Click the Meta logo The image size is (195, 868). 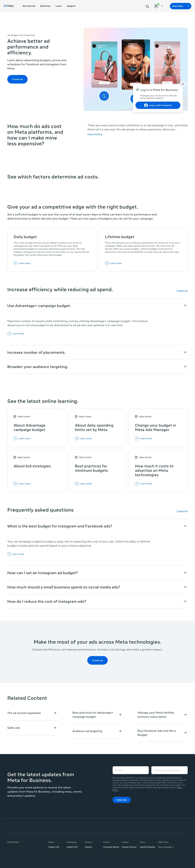pos(9,6)
